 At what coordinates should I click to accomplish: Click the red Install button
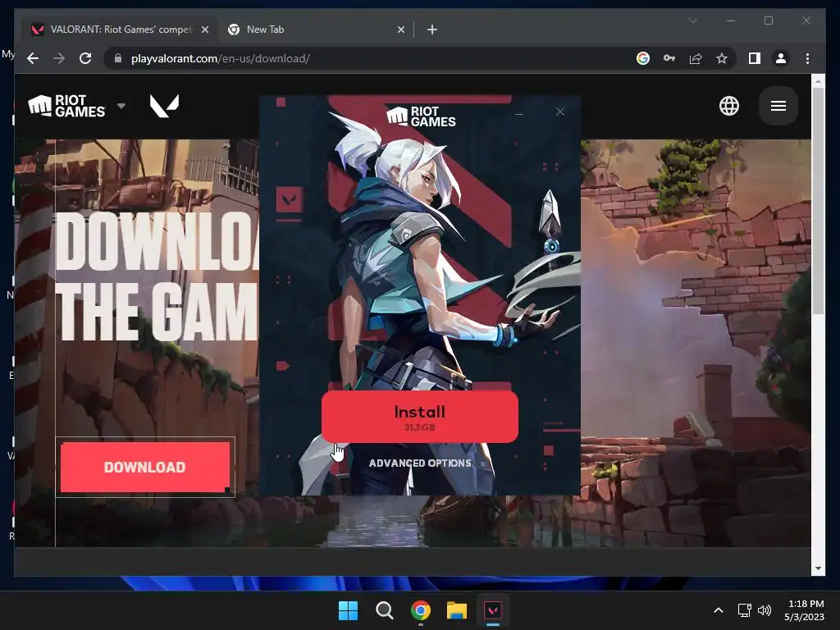click(x=419, y=417)
